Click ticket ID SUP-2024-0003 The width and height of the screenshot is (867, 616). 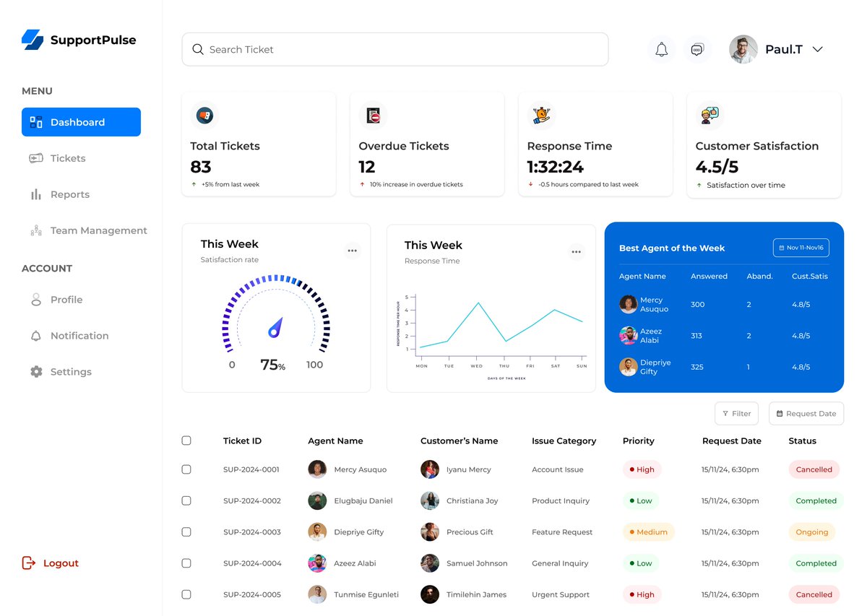pyautogui.click(x=251, y=532)
